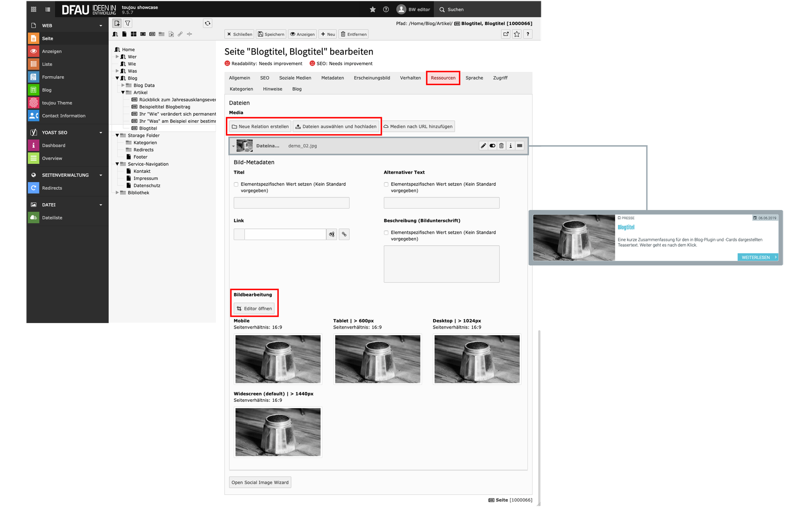Screen dimensions: 812x508
Task: Refresh the page tree
Action: pos(207,23)
